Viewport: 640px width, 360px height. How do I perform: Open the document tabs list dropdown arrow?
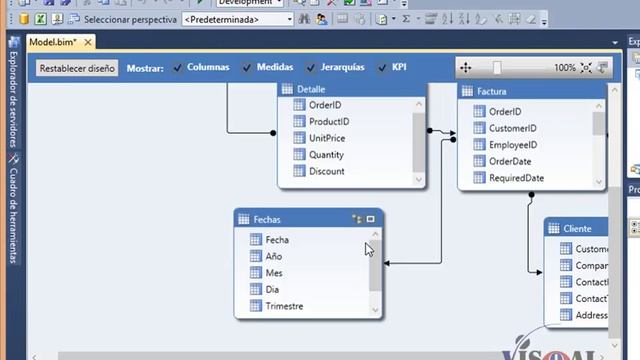point(615,42)
